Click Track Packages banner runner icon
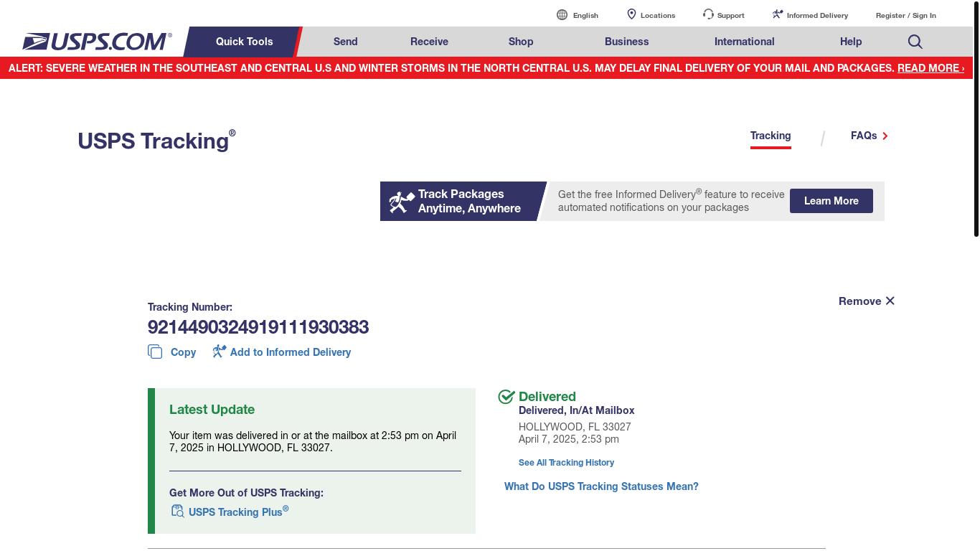This screenshot has height=551, width=980. (x=402, y=202)
